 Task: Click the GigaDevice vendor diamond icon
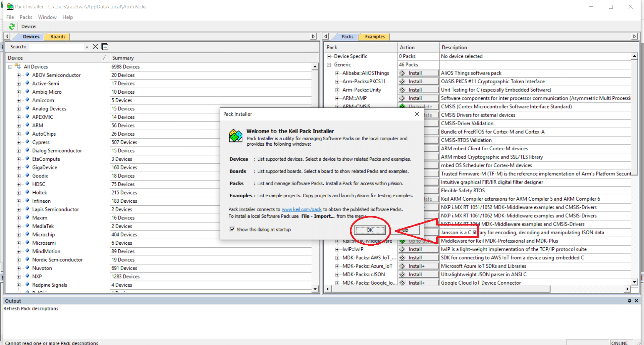(28, 167)
